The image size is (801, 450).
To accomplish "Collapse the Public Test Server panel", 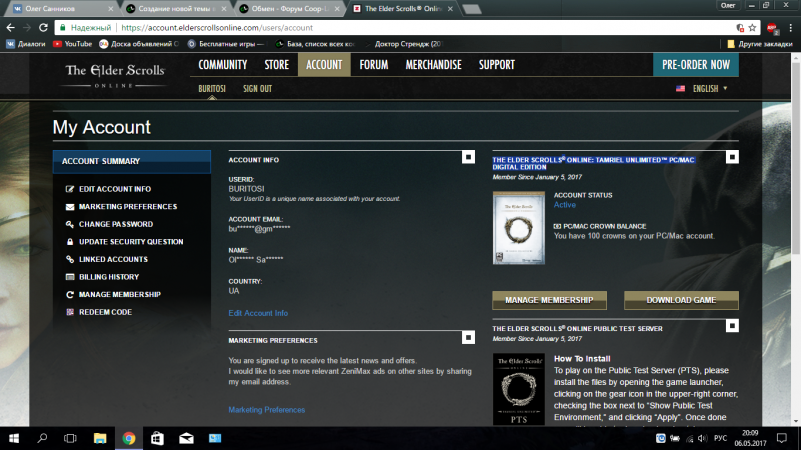I will point(732,326).
